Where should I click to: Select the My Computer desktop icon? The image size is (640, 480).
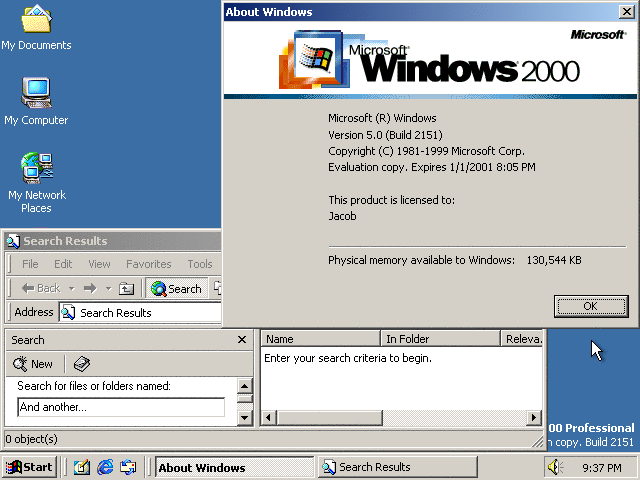[36, 101]
